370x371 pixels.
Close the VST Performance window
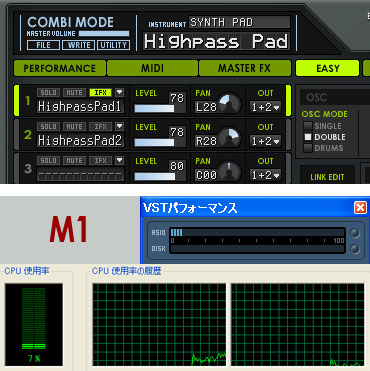pyautogui.click(x=360, y=208)
